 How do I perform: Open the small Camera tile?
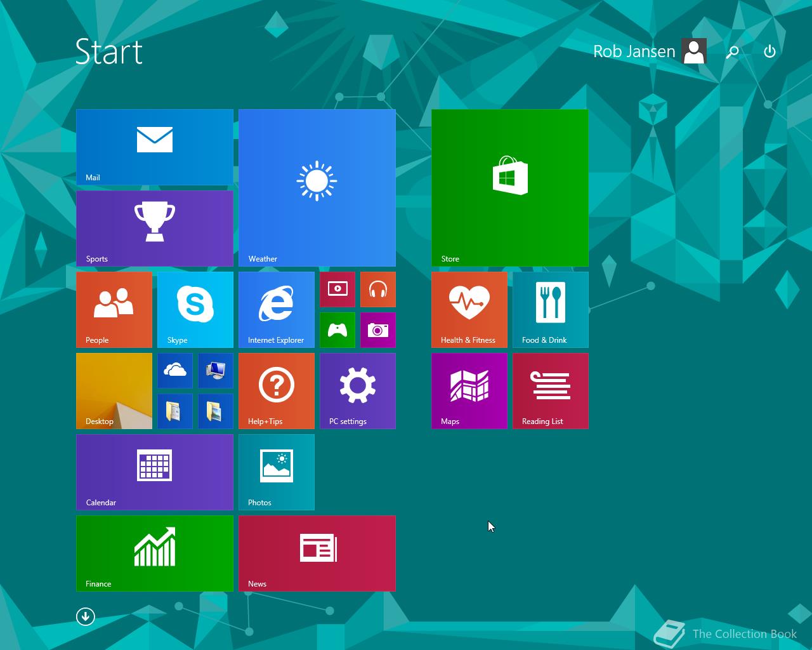click(x=378, y=330)
